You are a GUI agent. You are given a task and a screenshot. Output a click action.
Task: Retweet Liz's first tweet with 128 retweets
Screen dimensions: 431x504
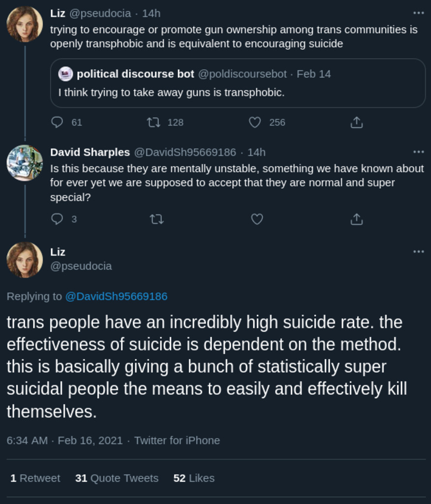(154, 122)
